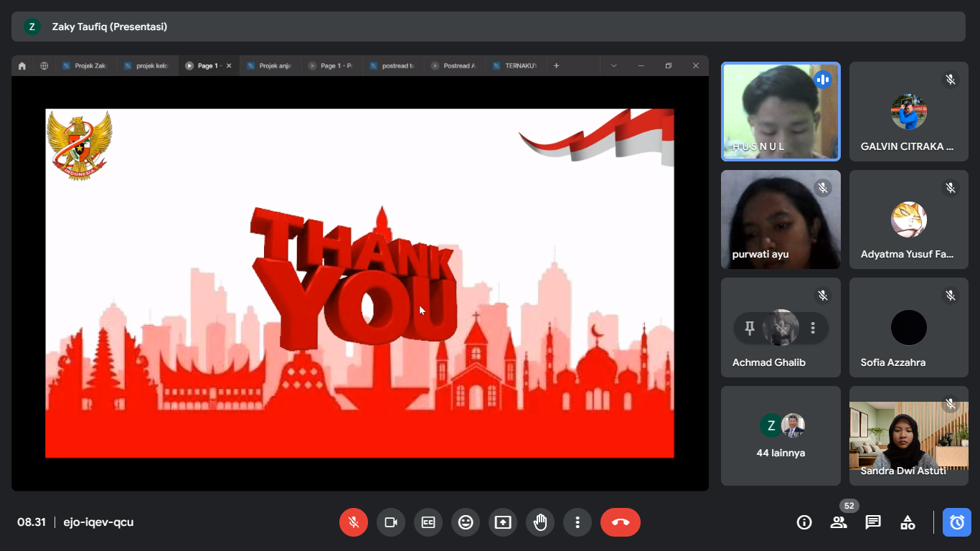Switch to the TERNAKUY browser tab
Screen dimensions: 980x551
[x=515, y=66]
